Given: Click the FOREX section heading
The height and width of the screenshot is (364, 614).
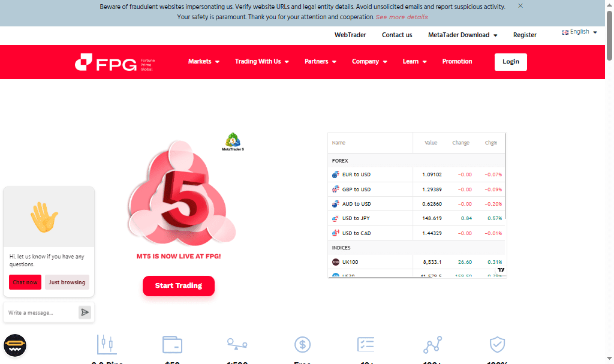Looking at the screenshot, I should pyautogui.click(x=340, y=161).
